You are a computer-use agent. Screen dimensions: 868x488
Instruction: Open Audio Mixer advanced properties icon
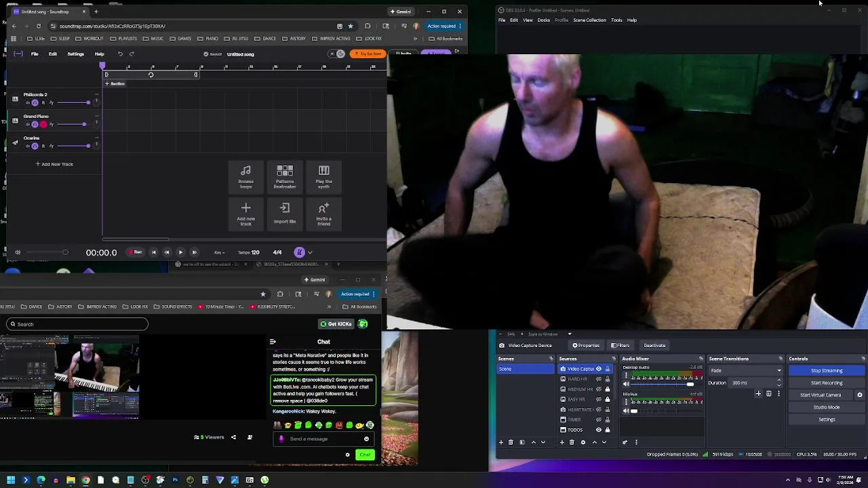coord(625,443)
